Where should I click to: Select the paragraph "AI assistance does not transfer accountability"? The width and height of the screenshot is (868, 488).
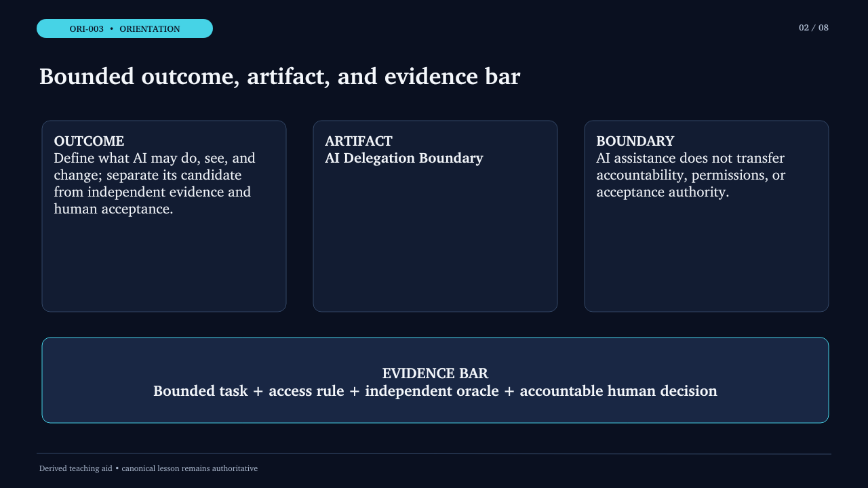click(691, 175)
